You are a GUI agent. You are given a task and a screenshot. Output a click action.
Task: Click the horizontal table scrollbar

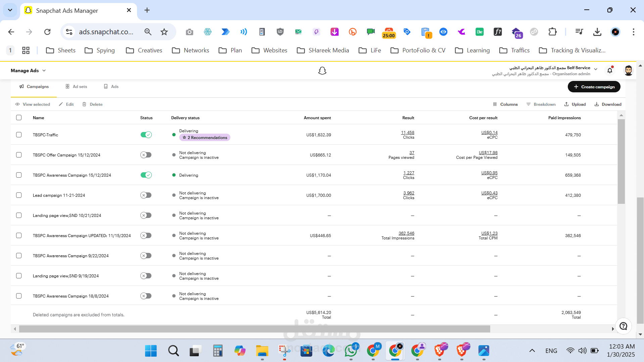click(x=255, y=329)
